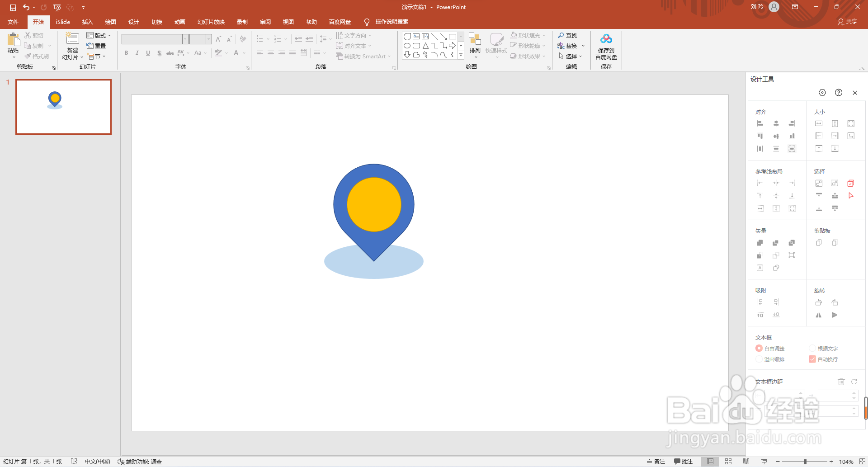Select the 溢出缩排 radio button

coord(759,359)
